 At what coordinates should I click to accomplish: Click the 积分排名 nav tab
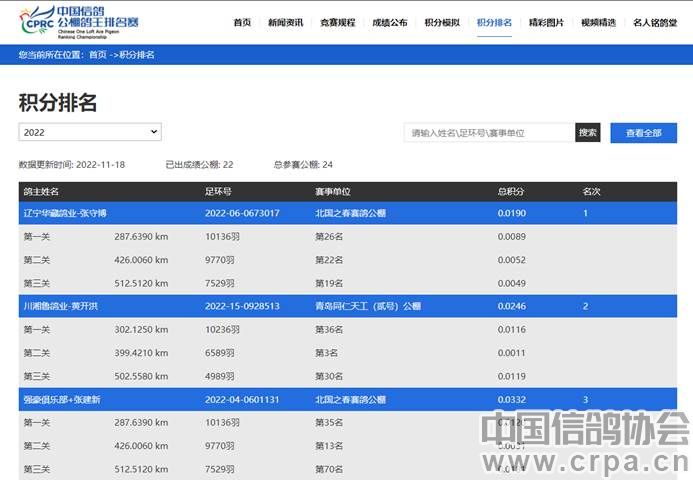pos(494,21)
